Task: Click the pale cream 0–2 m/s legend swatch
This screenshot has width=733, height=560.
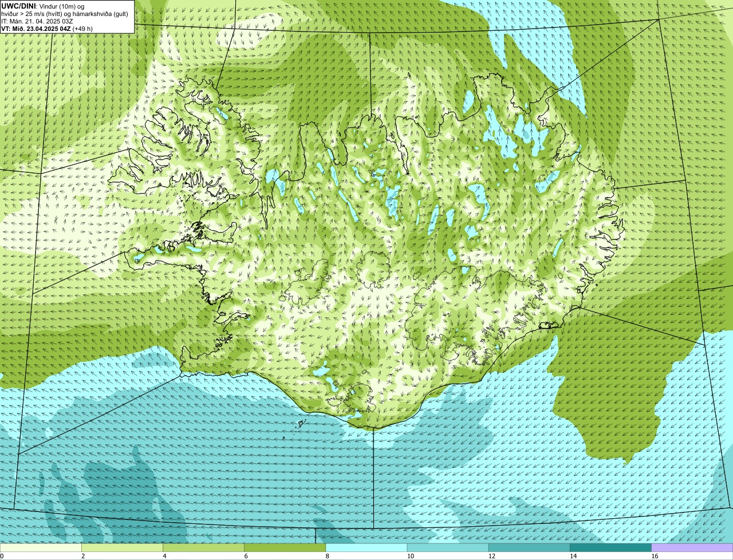Action: pyautogui.click(x=41, y=547)
